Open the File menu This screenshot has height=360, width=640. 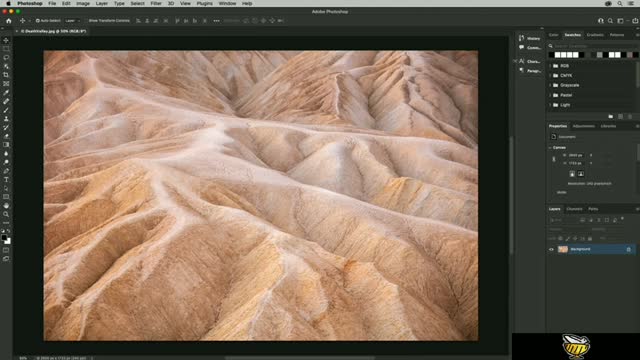pos(52,3)
